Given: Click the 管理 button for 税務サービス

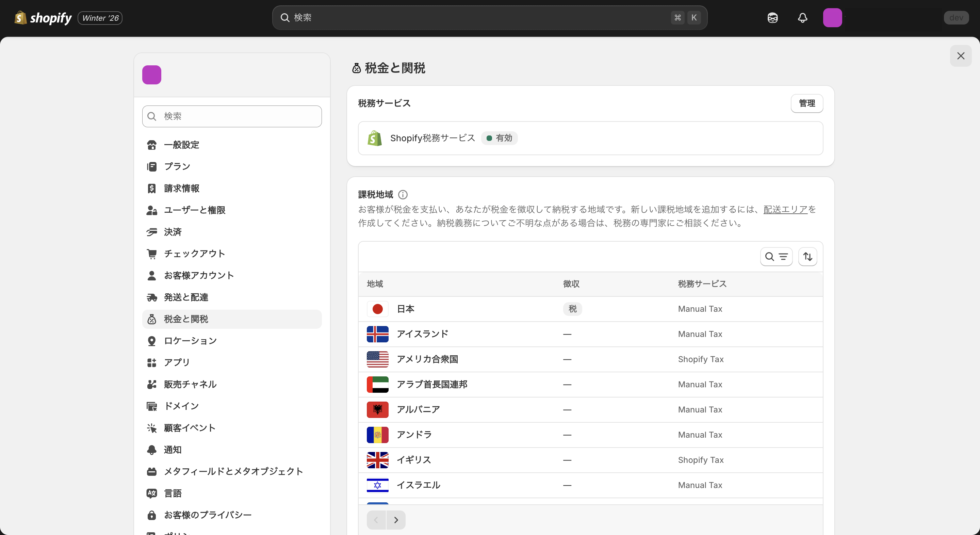Looking at the screenshot, I should [x=807, y=103].
